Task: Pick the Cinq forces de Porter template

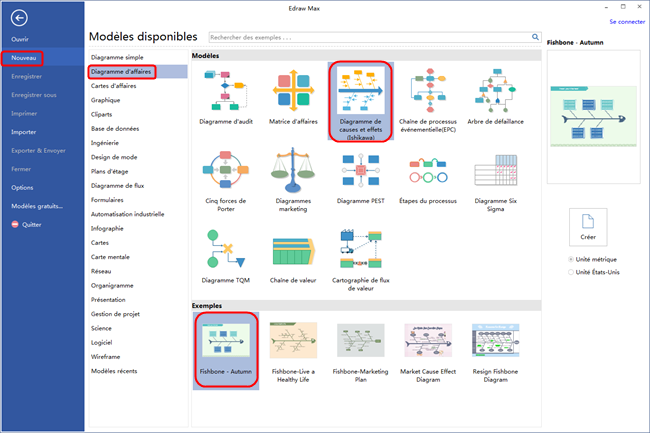Action: (224, 171)
